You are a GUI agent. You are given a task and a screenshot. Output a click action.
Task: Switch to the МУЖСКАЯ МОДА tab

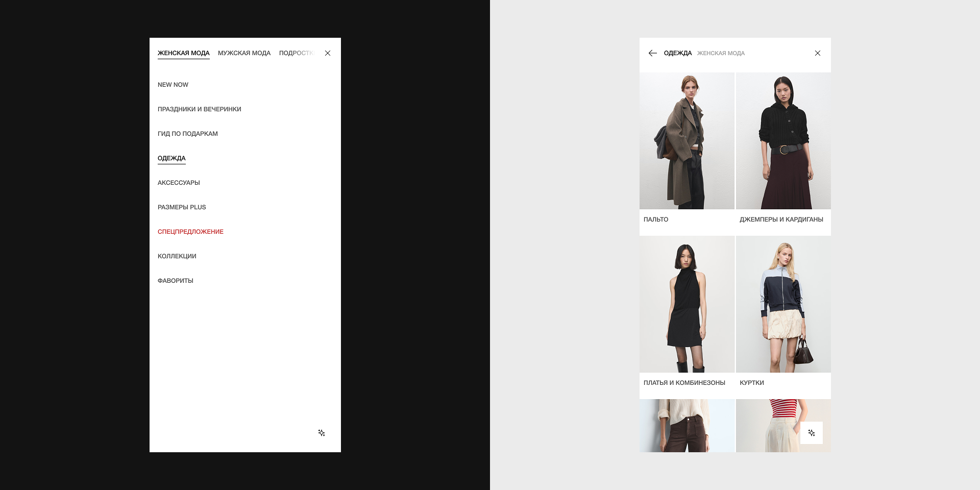coord(244,53)
